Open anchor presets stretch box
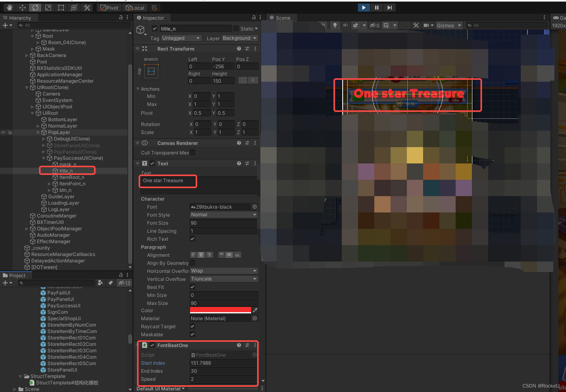Viewport: 566px width, 392px height. (151, 71)
